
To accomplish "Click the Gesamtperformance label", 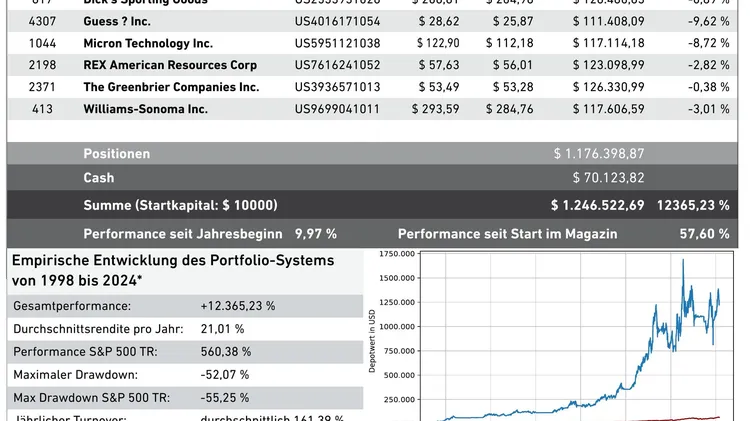I will coord(72,306).
